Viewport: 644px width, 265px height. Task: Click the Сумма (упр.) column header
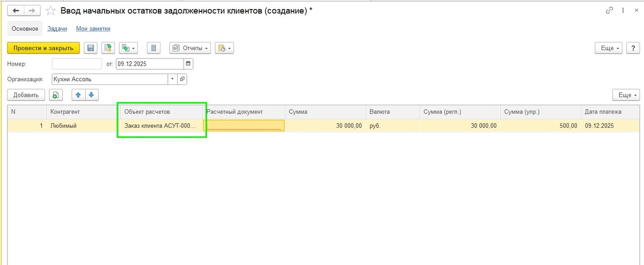pyautogui.click(x=540, y=112)
